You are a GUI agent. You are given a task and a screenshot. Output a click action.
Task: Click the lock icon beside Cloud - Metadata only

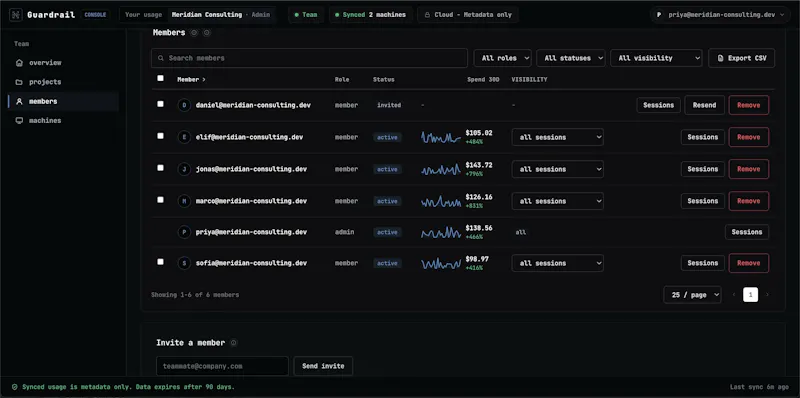(x=427, y=15)
